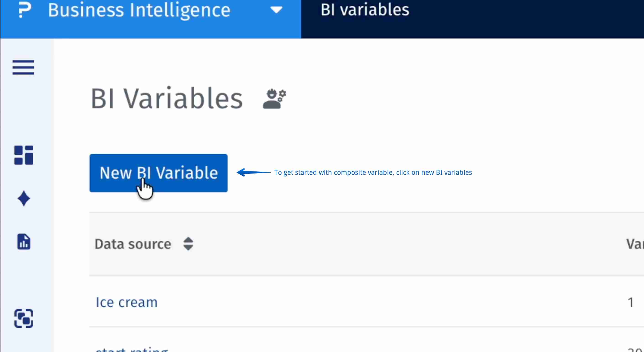Click the admin user gear icon
This screenshot has height=352, width=644.
coord(274,99)
